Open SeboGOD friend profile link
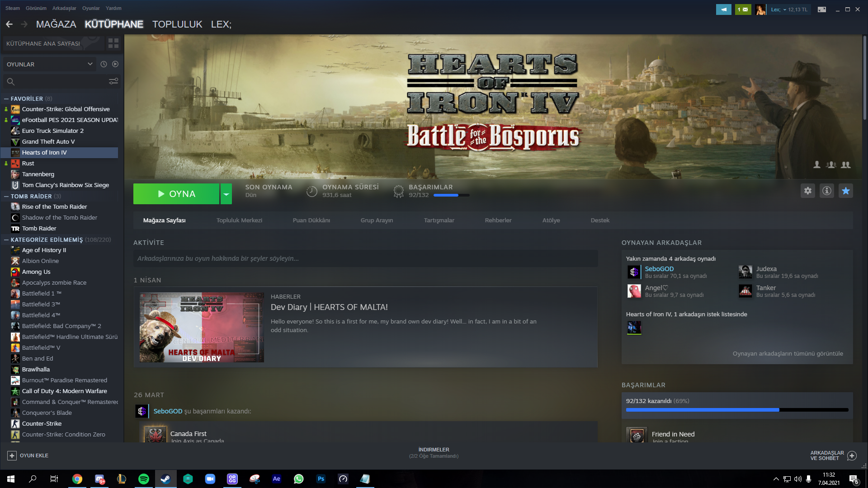Screen dimensions: 868x488 tap(659, 269)
